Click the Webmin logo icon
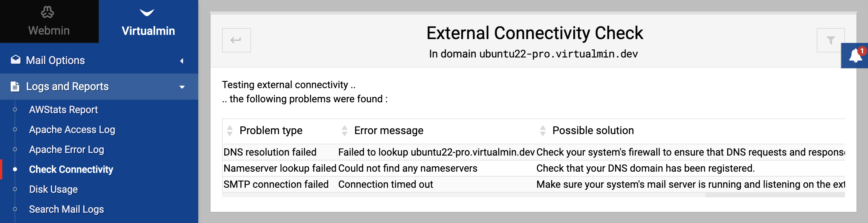 (47, 12)
